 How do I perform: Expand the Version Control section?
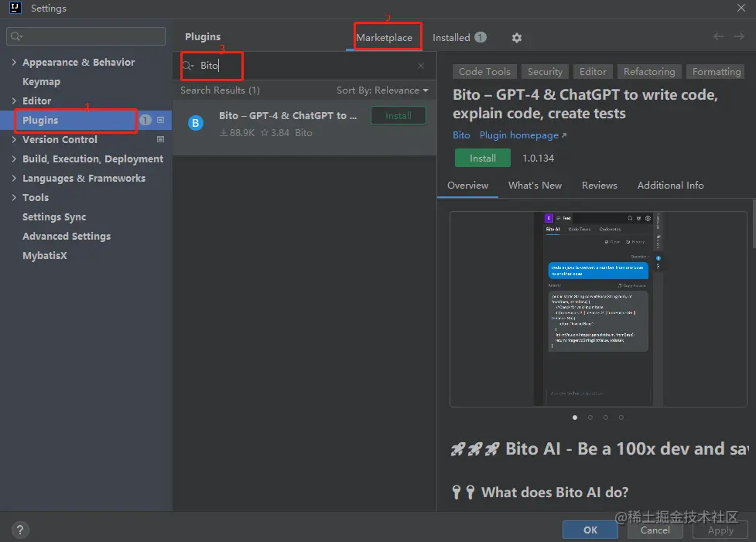14,139
